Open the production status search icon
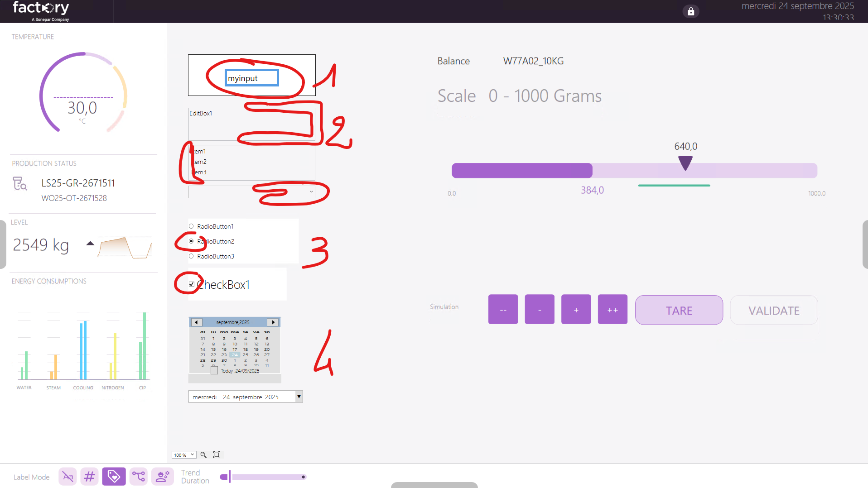Image resolution: width=868 pixels, height=488 pixels. coord(20,183)
